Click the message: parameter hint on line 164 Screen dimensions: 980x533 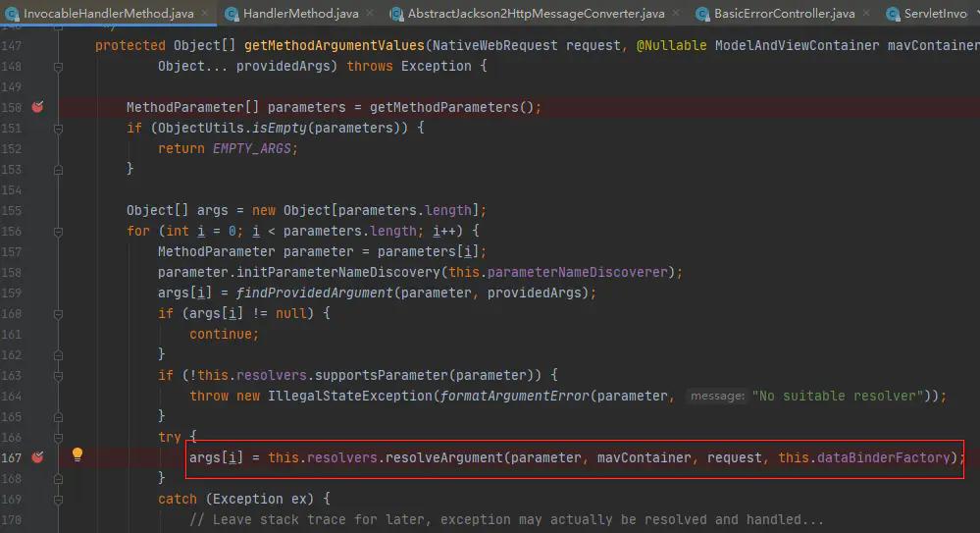(x=717, y=396)
